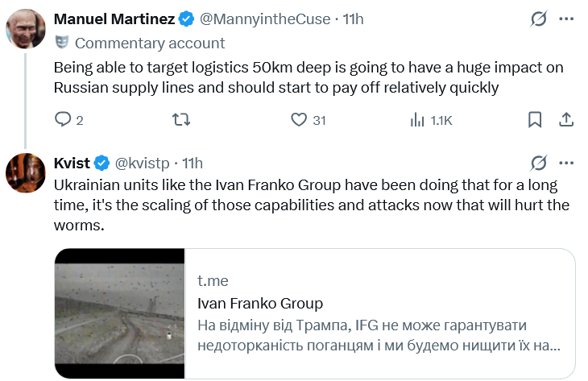Share Manuel Martinez's tweet
Screen dimensions: 588x381
tap(565, 120)
